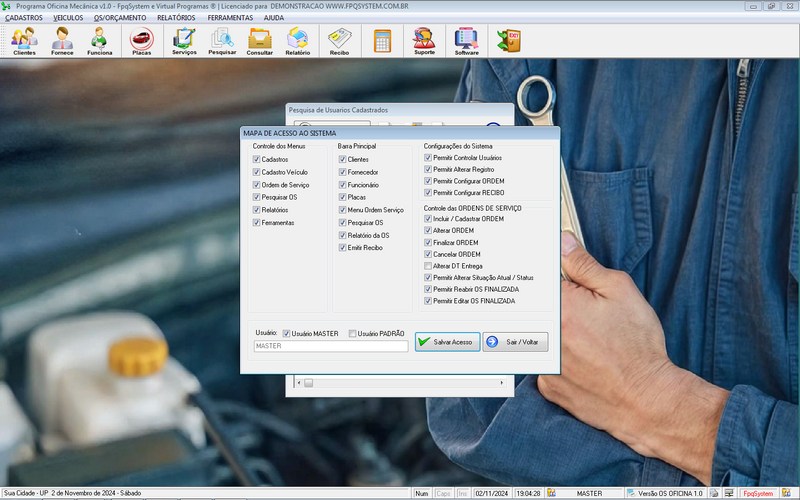Disable the Cancelar ORDEM permission
The image size is (800, 500).
click(x=428, y=254)
